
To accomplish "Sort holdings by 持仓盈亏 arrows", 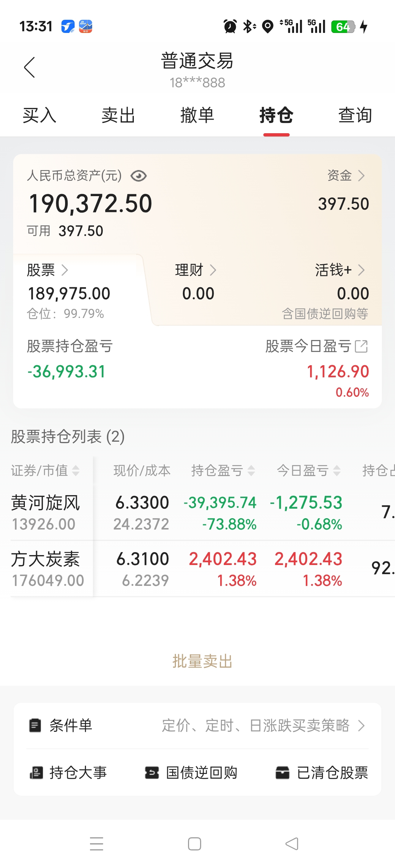I will pyautogui.click(x=251, y=470).
